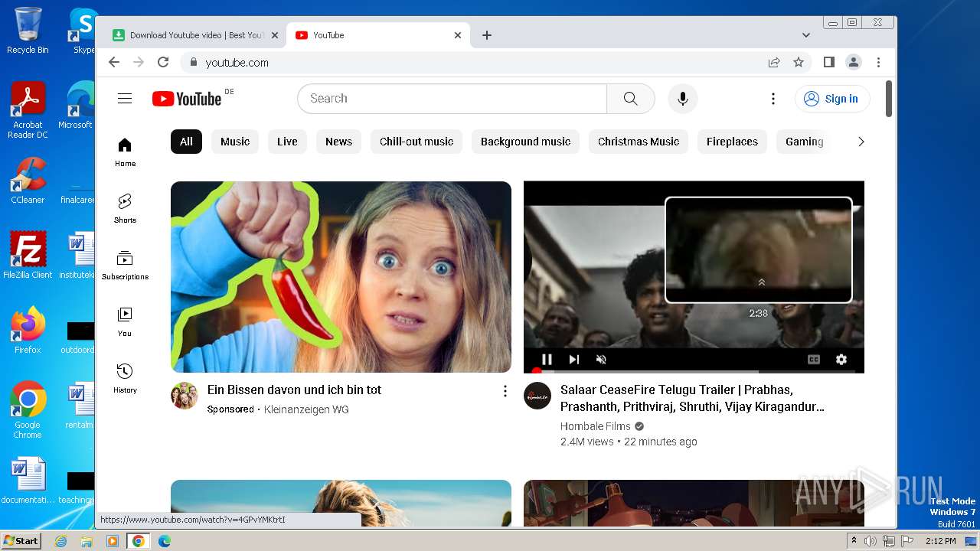The image size is (980, 551).
Task: Select the All filter chip
Action: [x=186, y=142]
